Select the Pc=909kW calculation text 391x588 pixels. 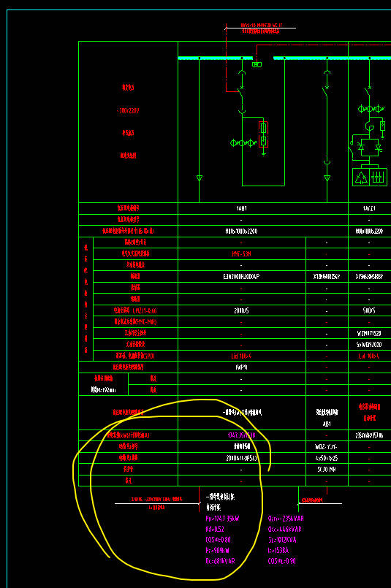coord(217,551)
